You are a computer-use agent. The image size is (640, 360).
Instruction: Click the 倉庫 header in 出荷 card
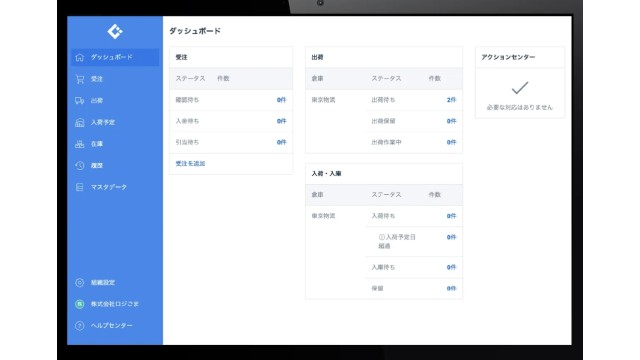point(318,79)
